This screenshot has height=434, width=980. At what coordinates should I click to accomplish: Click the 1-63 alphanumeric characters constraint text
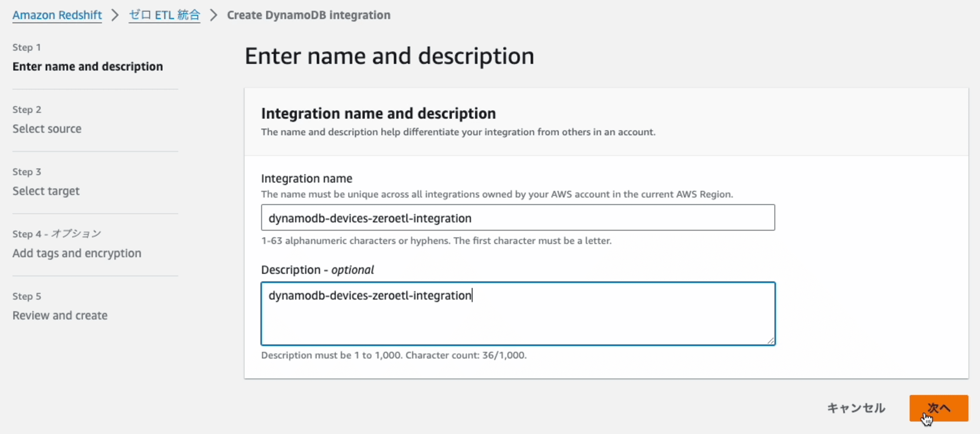tap(436, 241)
